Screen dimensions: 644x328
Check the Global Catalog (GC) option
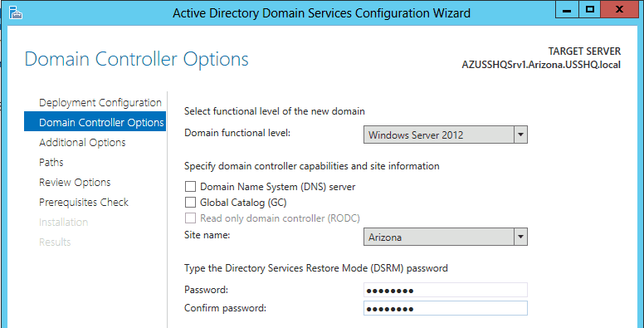pos(190,203)
